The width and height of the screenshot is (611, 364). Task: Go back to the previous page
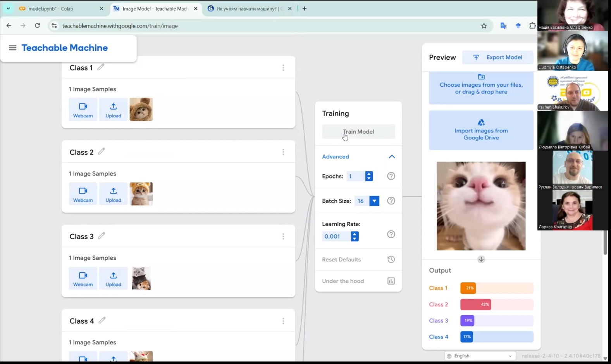9,26
